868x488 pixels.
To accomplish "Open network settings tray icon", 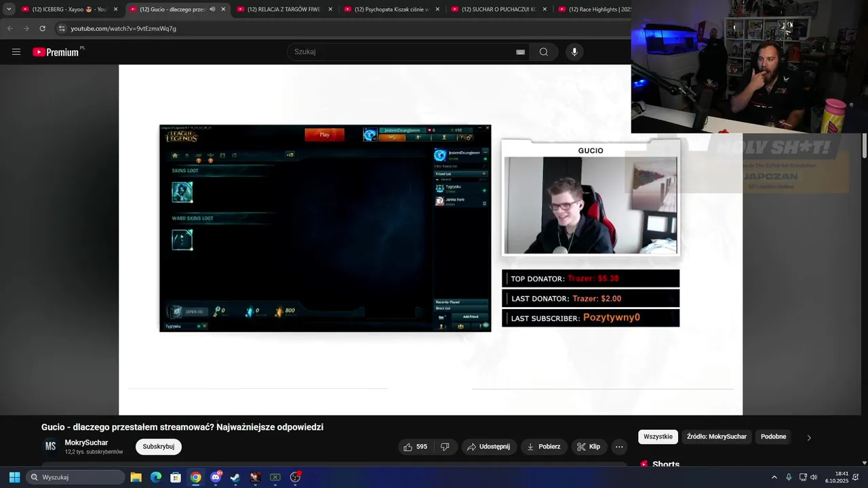I will [x=803, y=477].
